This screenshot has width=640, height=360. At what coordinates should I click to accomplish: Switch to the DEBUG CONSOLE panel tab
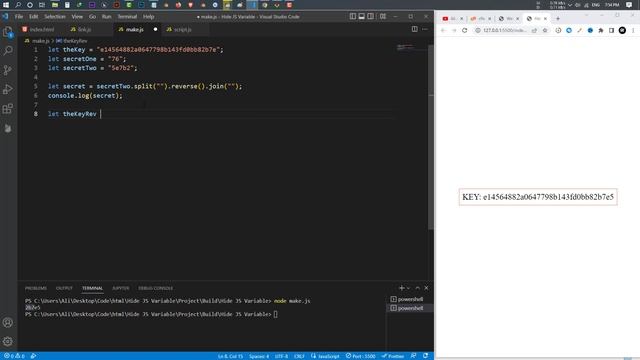[x=156, y=288]
